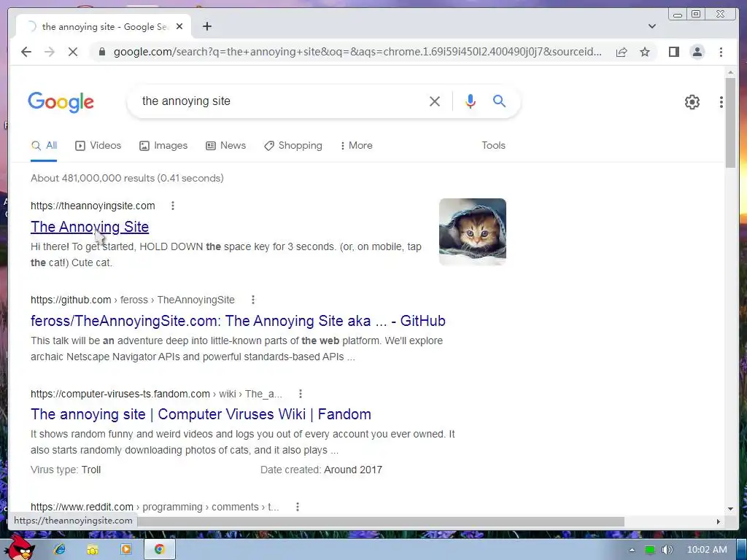Open new tab with plus button

pyautogui.click(x=206, y=27)
